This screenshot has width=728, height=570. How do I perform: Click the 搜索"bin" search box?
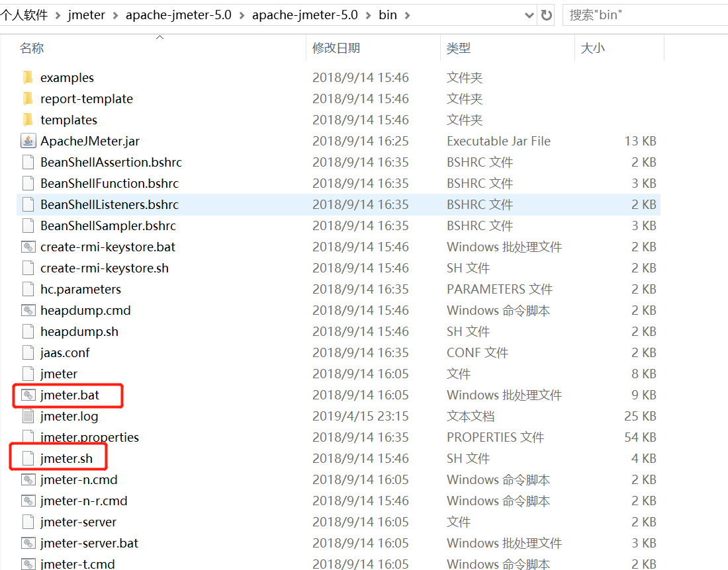[x=645, y=15]
